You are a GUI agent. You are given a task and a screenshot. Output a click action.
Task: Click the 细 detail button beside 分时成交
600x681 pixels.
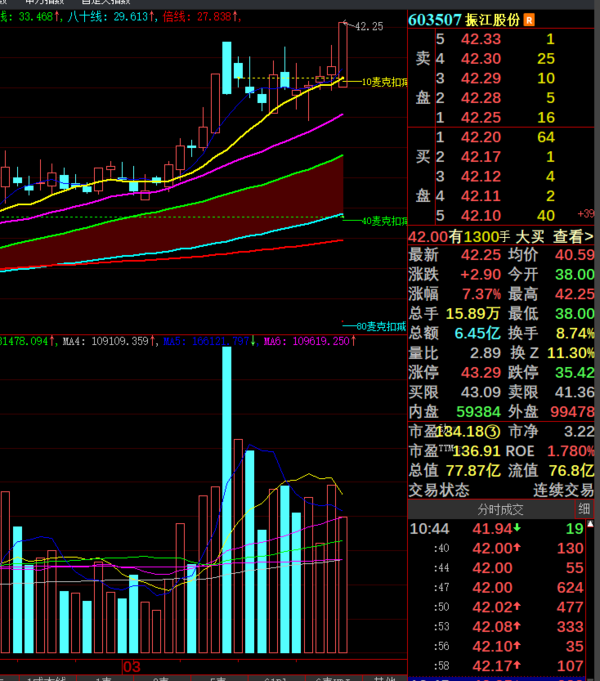pyautogui.click(x=583, y=509)
